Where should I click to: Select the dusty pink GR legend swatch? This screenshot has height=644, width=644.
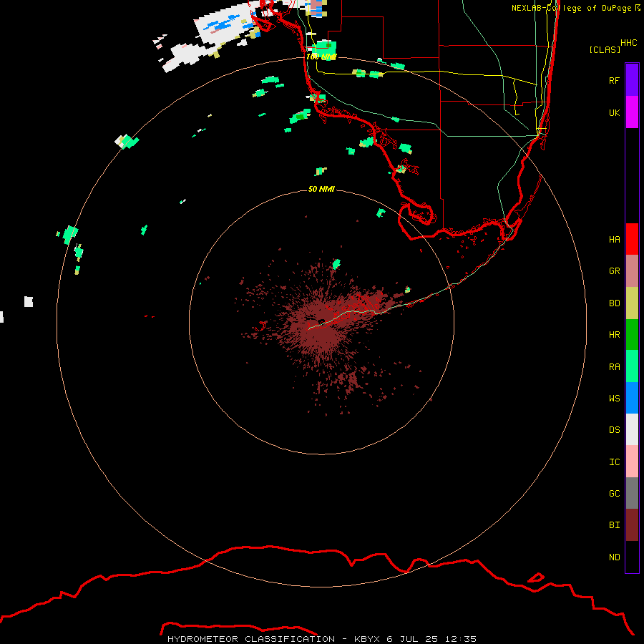pyautogui.click(x=632, y=271)
